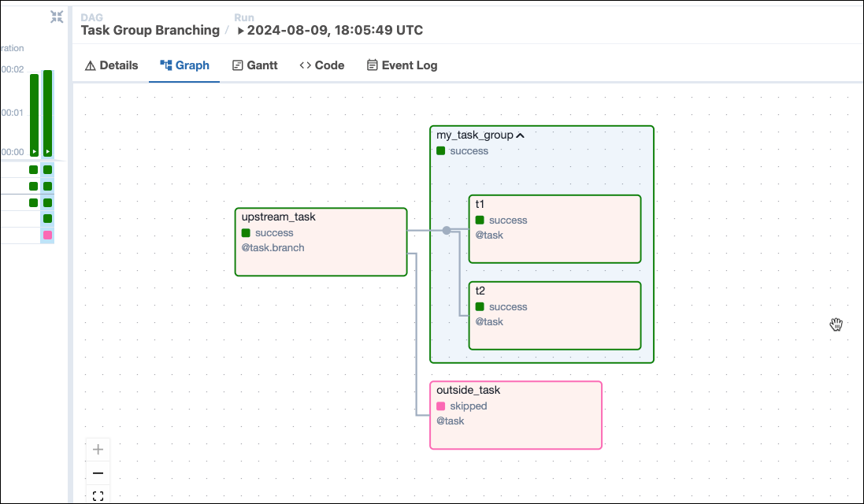Switch to the Gantt tab

click(255, 65)
